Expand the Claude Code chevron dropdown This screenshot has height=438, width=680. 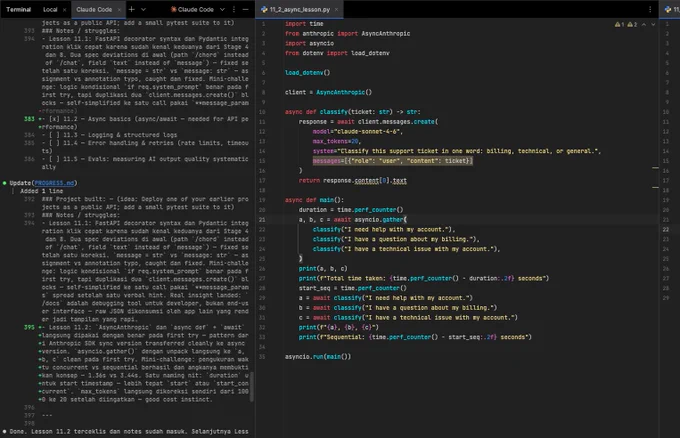(222, 9)
